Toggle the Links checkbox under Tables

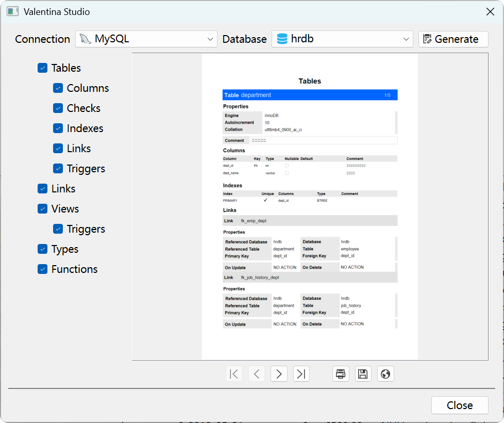(x=58, y=148)
